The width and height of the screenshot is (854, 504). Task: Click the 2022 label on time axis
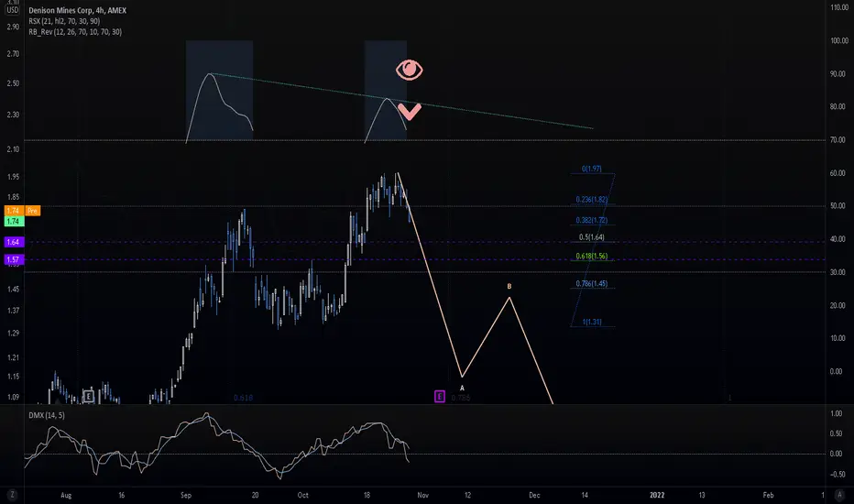pos(657,495)
